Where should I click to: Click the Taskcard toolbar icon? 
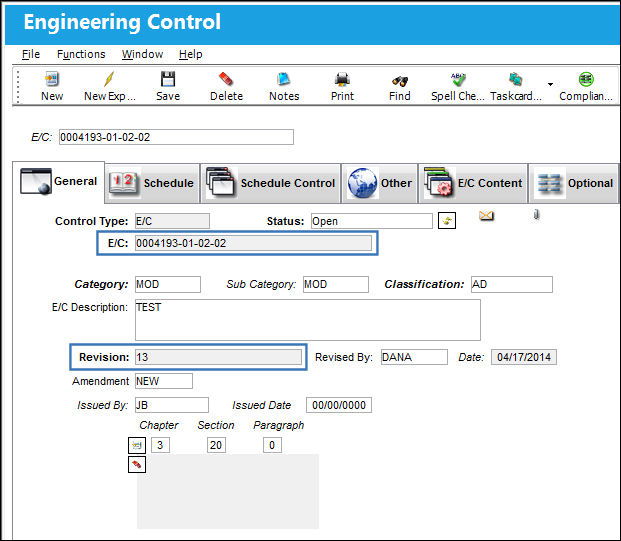click(516, 80)
